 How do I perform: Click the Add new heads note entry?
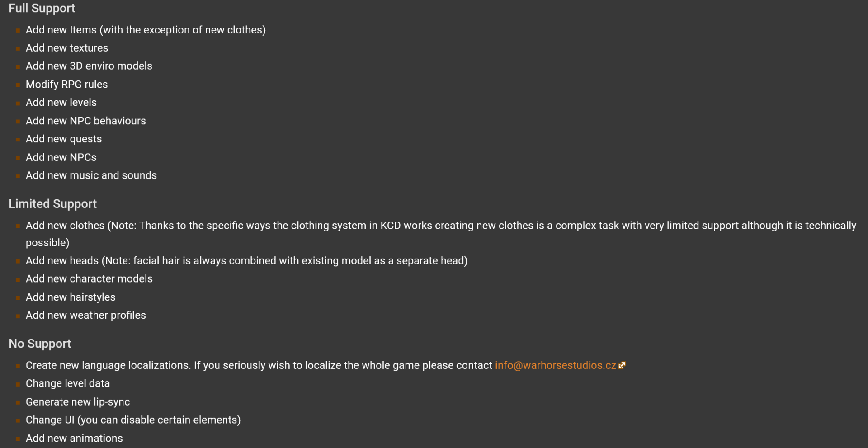(x=246, y=261)
